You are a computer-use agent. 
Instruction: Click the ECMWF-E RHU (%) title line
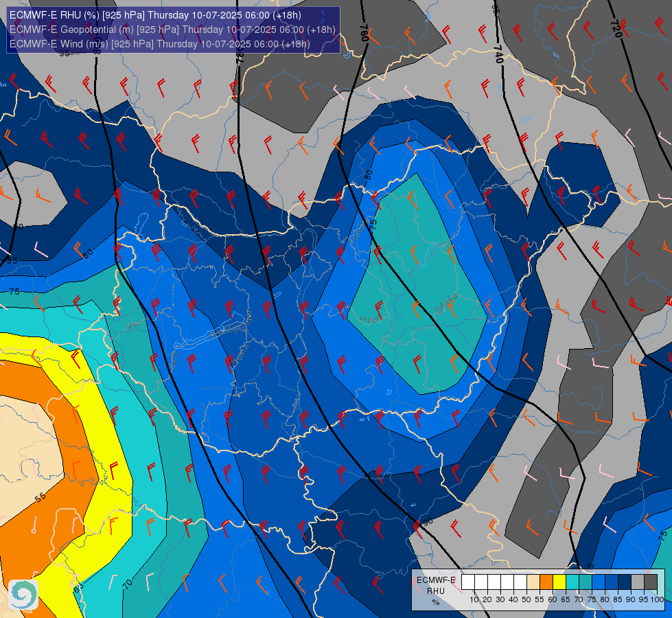click(x=155, y=15)
